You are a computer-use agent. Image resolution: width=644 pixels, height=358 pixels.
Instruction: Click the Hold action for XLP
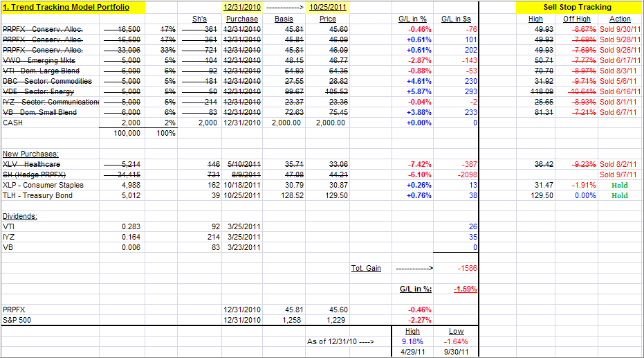(x=620, y=185)
